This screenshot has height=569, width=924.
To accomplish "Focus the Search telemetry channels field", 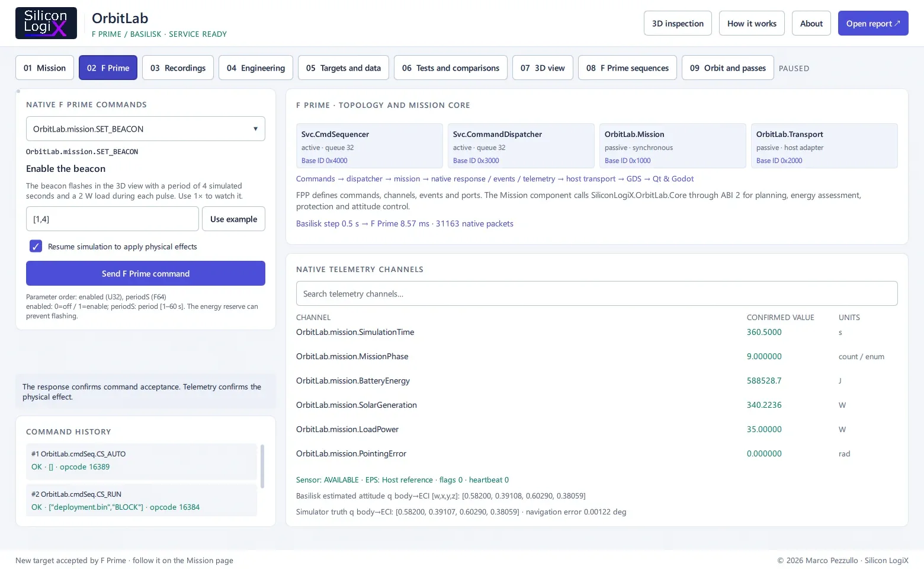I will (x=597, y=293).
